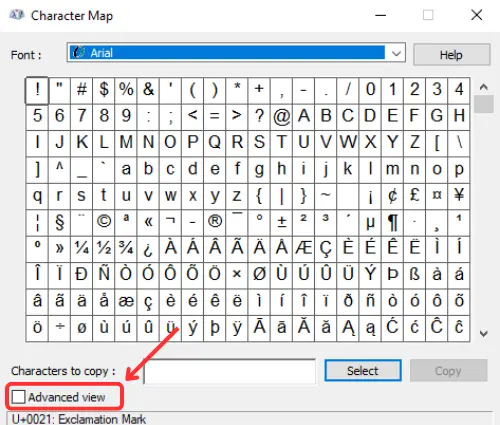Choose the one-quarter ¼ fraction
This screenshot has height=425, width=500.
click(82, 249)
